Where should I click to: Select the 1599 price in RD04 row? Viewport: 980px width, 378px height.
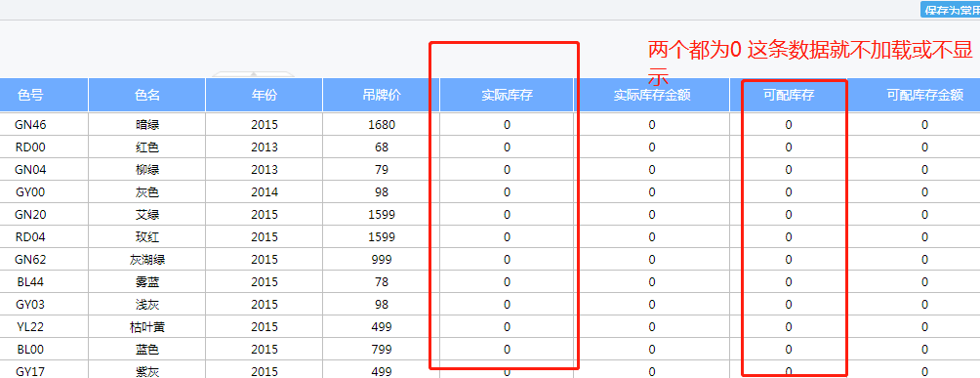[x=382, y=237]
